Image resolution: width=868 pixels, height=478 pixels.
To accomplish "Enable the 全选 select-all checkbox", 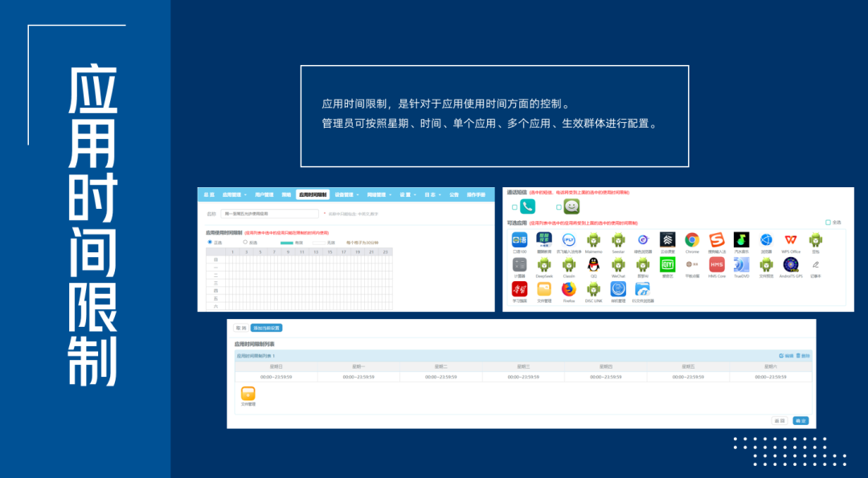I will (828, 223).
